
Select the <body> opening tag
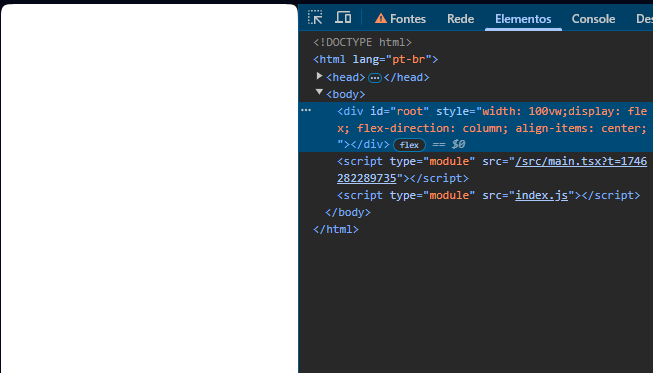pos(346,94)
